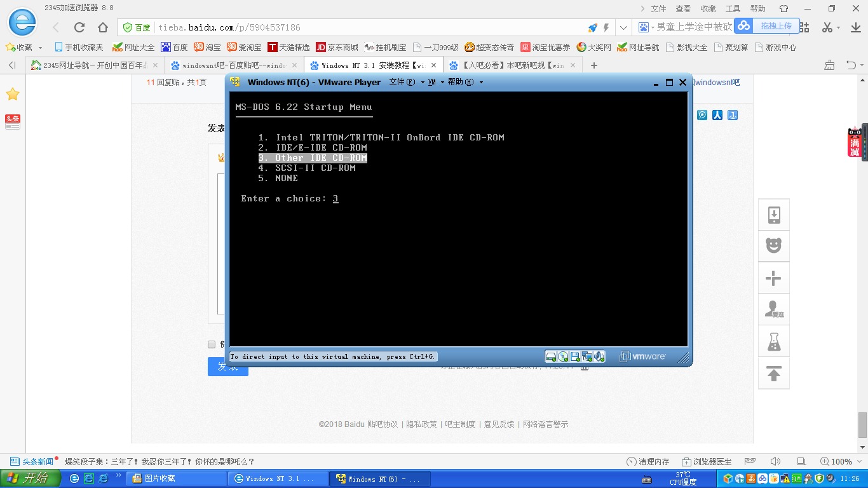Image resolution: width=868 pixels, height=488 pixels.
Task: Expand the VMware 文件 menu
Action: [x=405, y=82]
